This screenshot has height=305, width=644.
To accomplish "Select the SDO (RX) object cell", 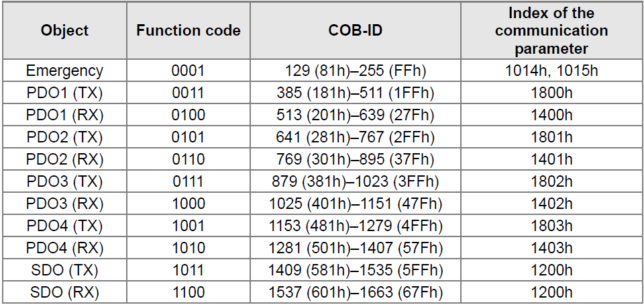I will tap(65, 292).
